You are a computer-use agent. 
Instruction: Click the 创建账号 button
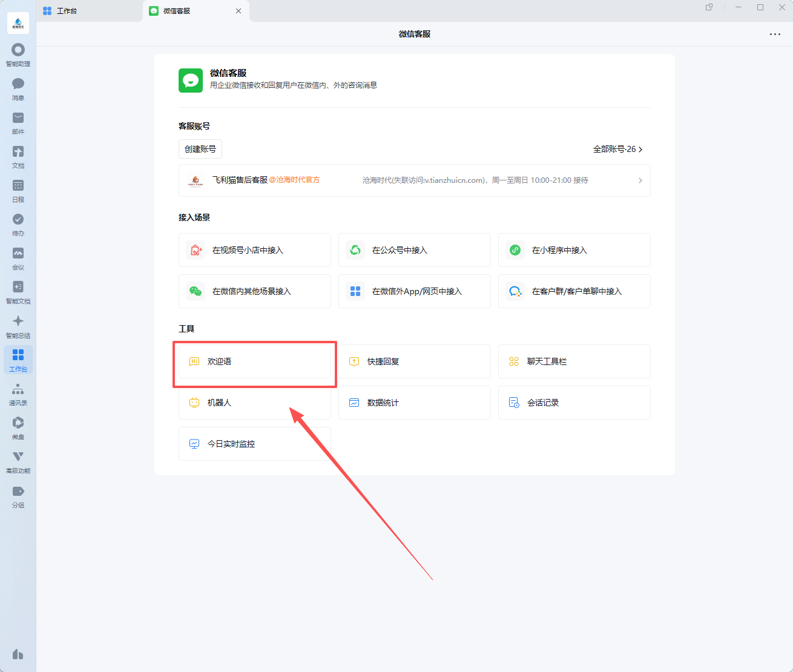(200, 149)
